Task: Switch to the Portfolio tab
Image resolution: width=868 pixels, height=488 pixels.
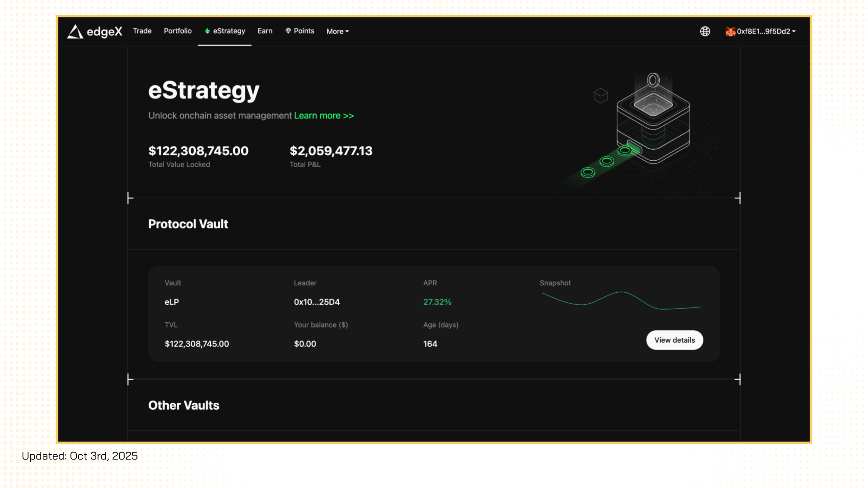Action: (x=177, y=31)
